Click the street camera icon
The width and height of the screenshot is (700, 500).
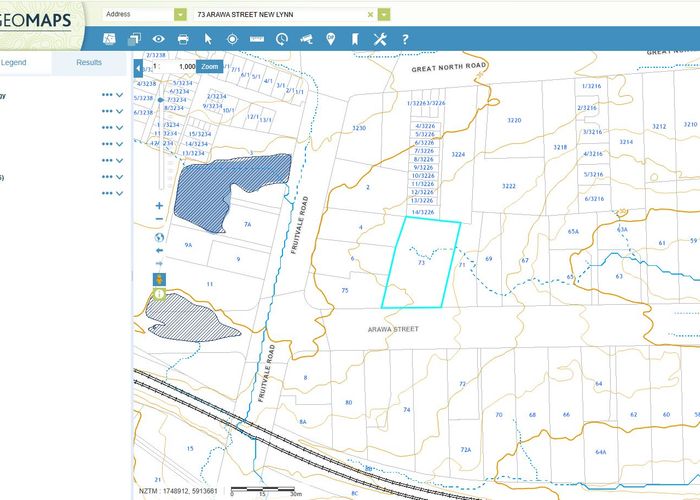click(306, 39)
